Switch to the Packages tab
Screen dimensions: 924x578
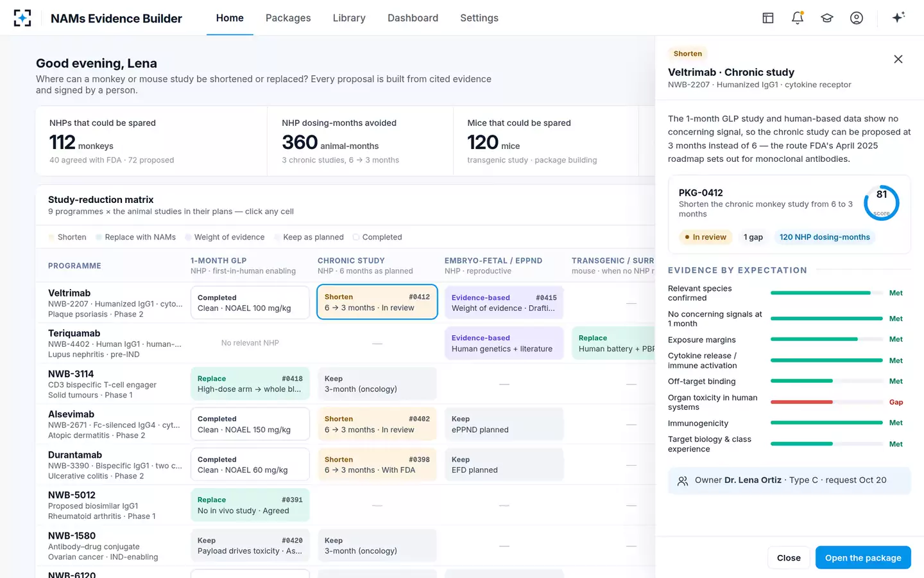(288, 18)
